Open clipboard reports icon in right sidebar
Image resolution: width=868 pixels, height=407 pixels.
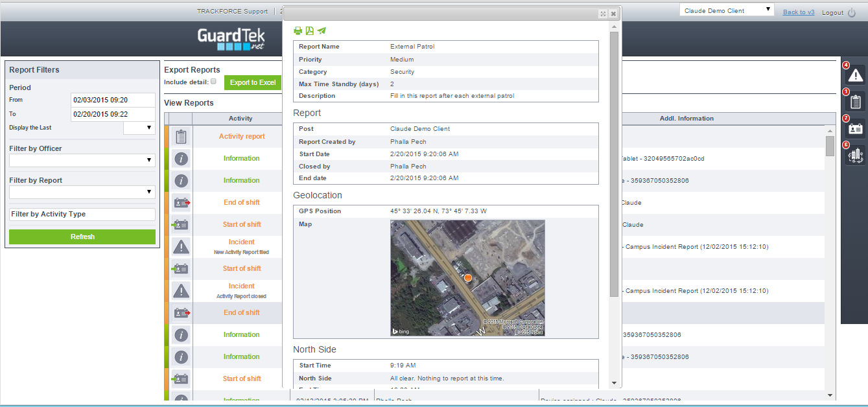point(856,102)
